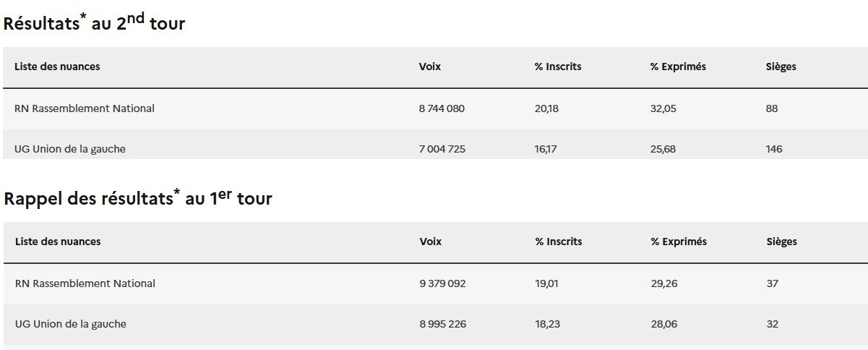Click the "Rappel des résultats au 1er tour" heading

tap(138, 198)
